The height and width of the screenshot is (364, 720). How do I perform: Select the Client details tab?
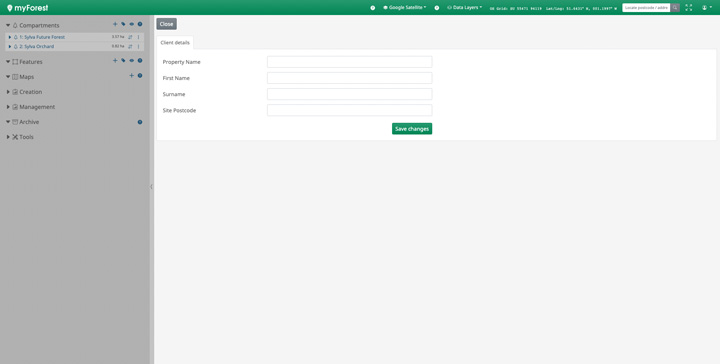pyautogui.click(x=175, y=43)
